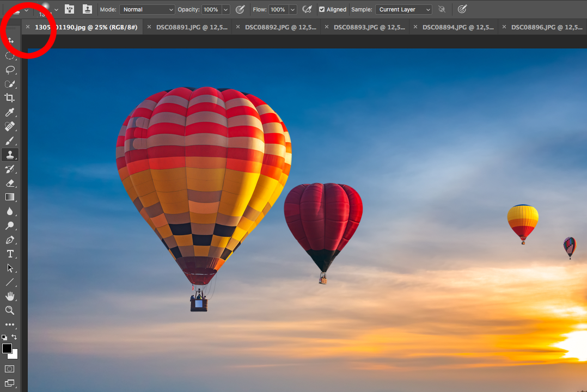Select the Zoom tool in toolbar
The height and width of the screenshot is (392, 587).
[x=10, y=310]
